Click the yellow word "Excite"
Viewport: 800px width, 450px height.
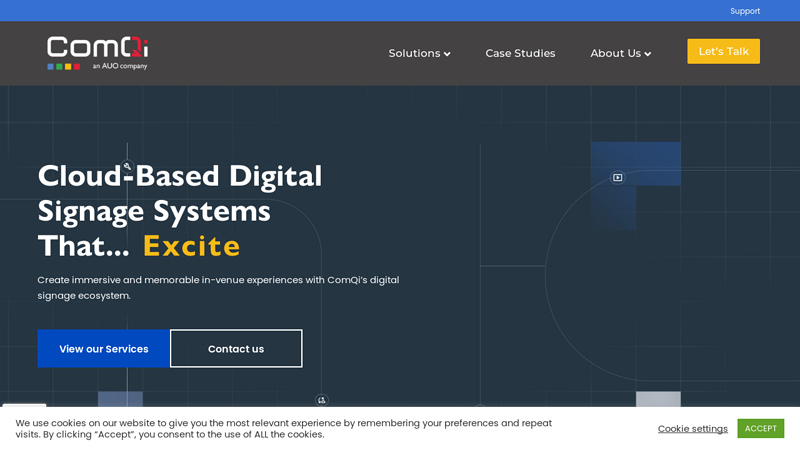coord(191,246)
